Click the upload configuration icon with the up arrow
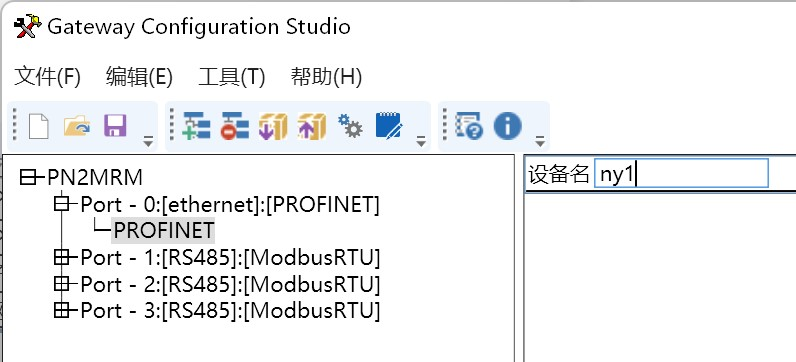 click(x=312, y=126)
